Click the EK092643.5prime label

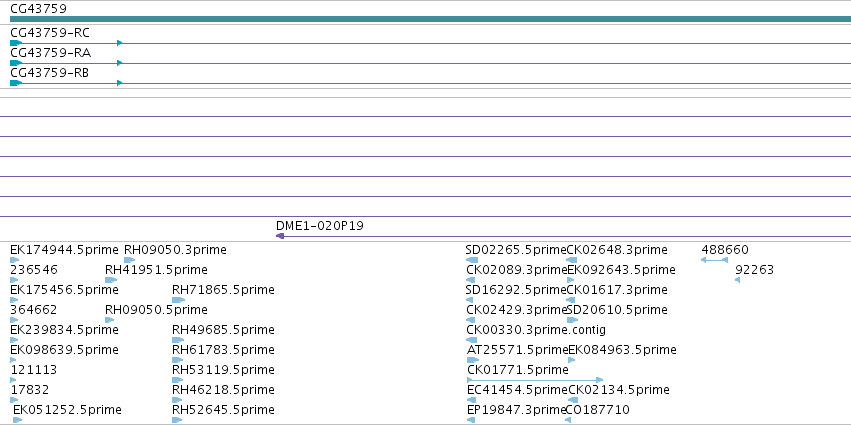tap(621, 270)
